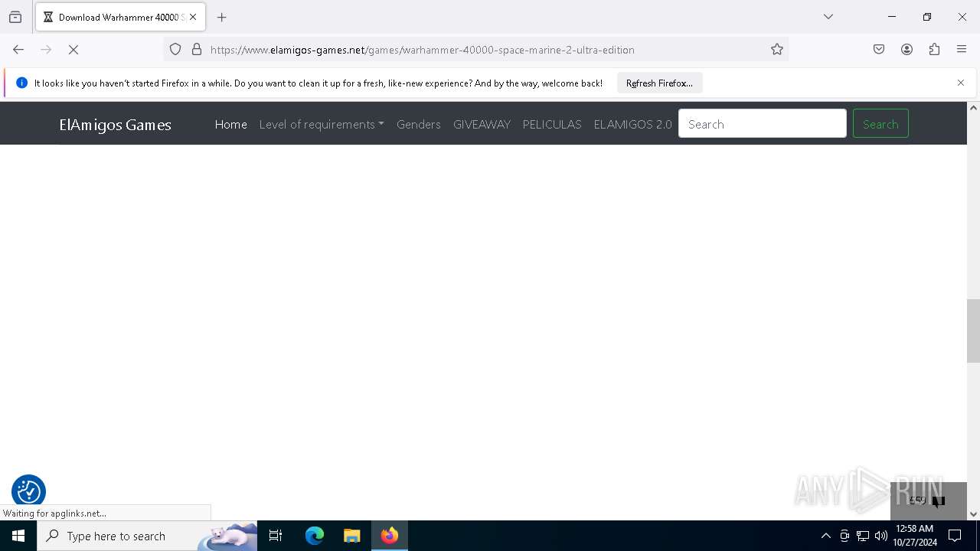The height and width of the screenshot is (551, 980).
Task: Click the Meet Now tray icon
Action: click(x=844, y=536)
